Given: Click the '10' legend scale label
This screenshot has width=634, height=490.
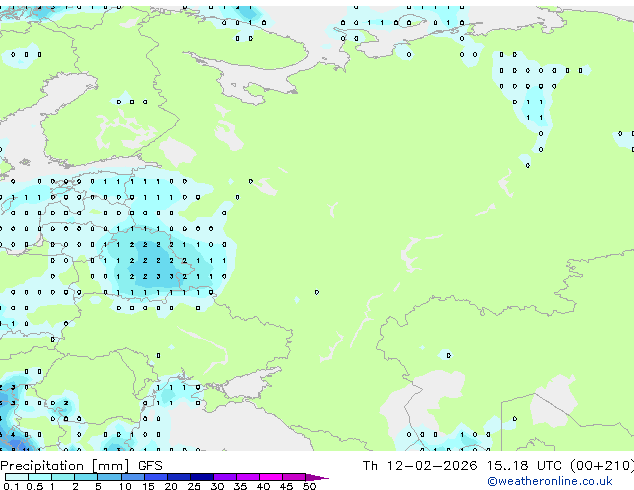Looking at the screenshot, I should (125, 486).
